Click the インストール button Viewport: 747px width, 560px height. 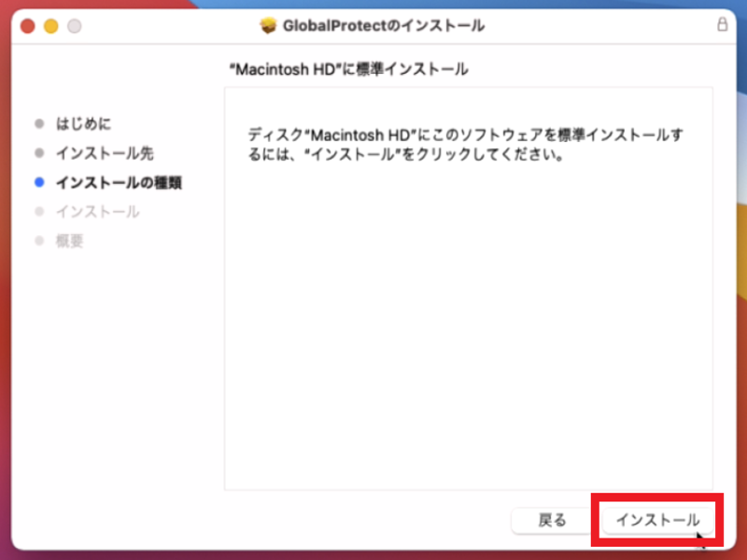click(x=657, y=520)
